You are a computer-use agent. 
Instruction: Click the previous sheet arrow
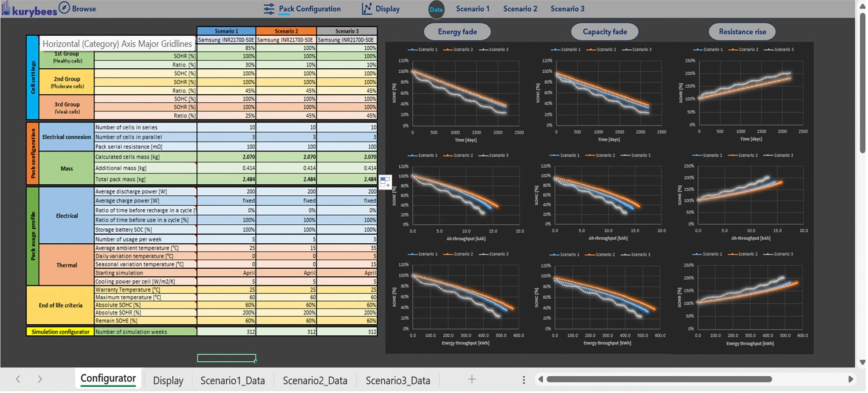tap(18, 379)
